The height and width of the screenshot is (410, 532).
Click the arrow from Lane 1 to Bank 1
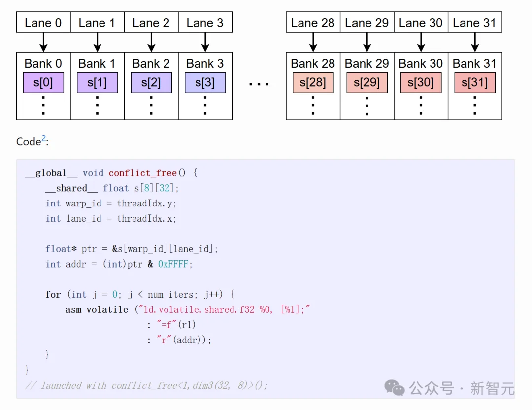pos(98,42)
